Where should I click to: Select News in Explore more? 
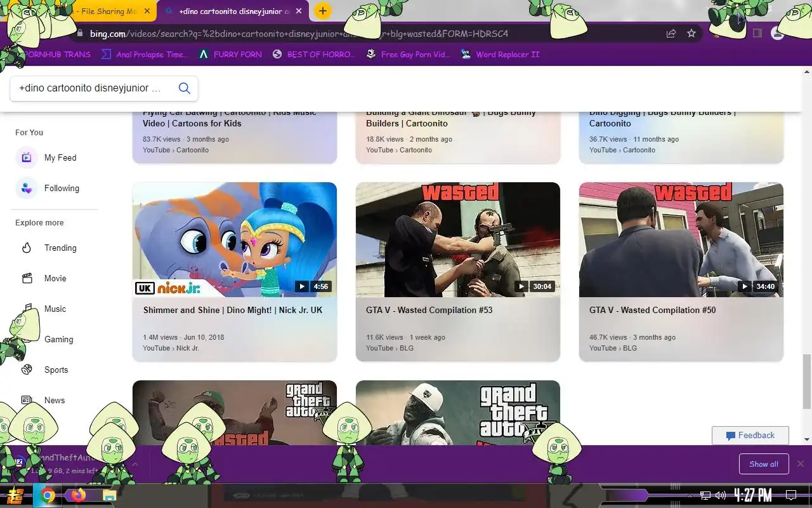[x=55, y=400]
